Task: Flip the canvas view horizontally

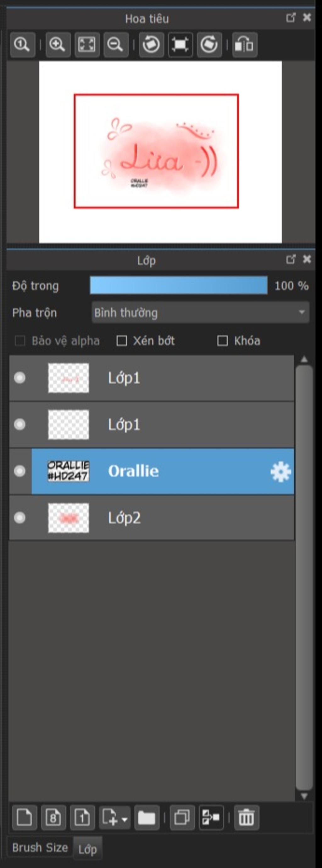Action: [245, 44]
